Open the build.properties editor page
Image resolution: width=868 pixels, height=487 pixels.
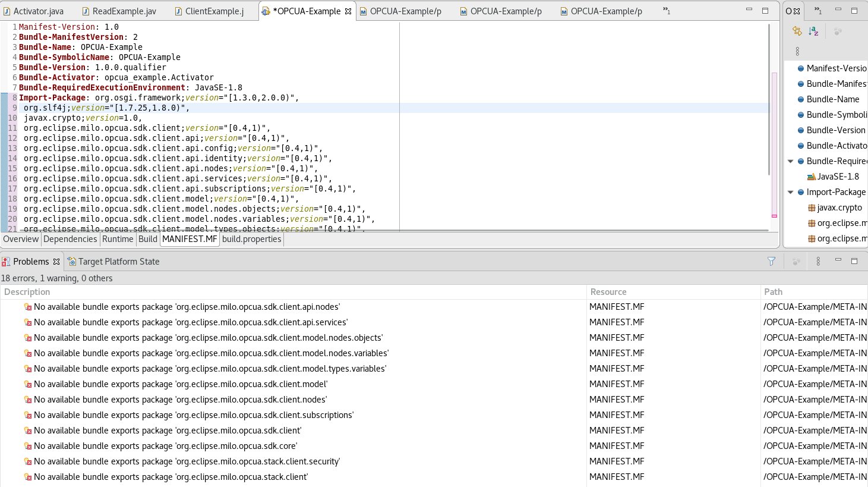click(252, 239)
